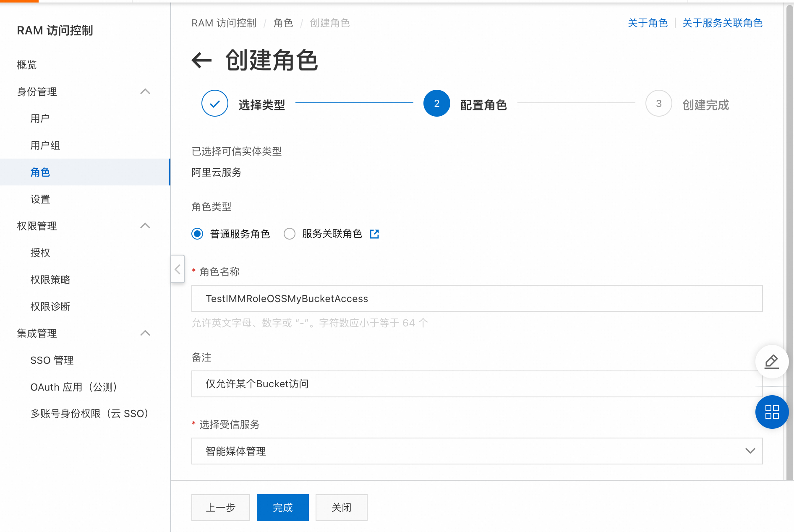Click the 创建完成 step label

(705, 105)
